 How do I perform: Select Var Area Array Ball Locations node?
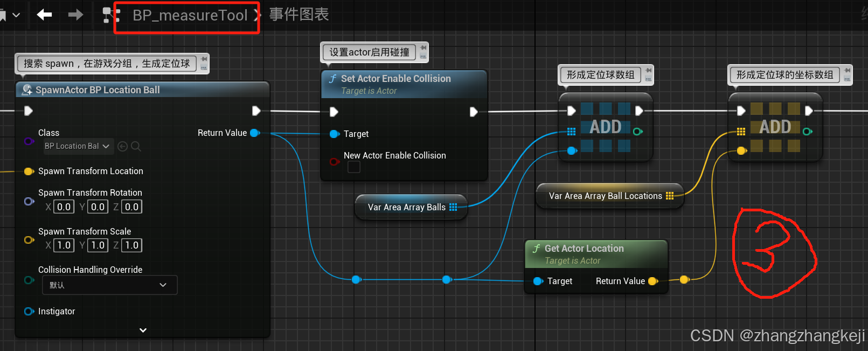click(x=610, y=196)
